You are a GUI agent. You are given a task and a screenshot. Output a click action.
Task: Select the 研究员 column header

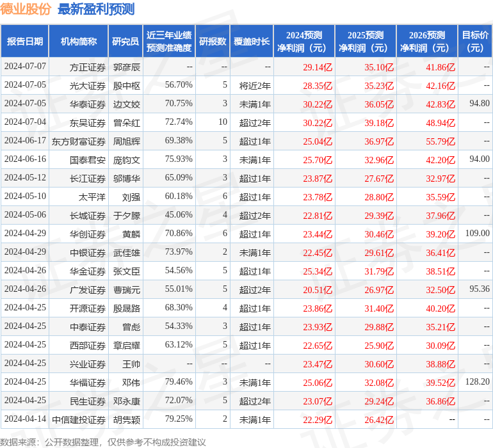pos(125,42)
